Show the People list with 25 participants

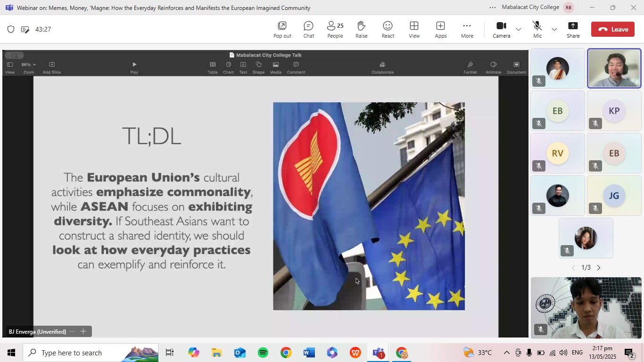pos(335,29)
